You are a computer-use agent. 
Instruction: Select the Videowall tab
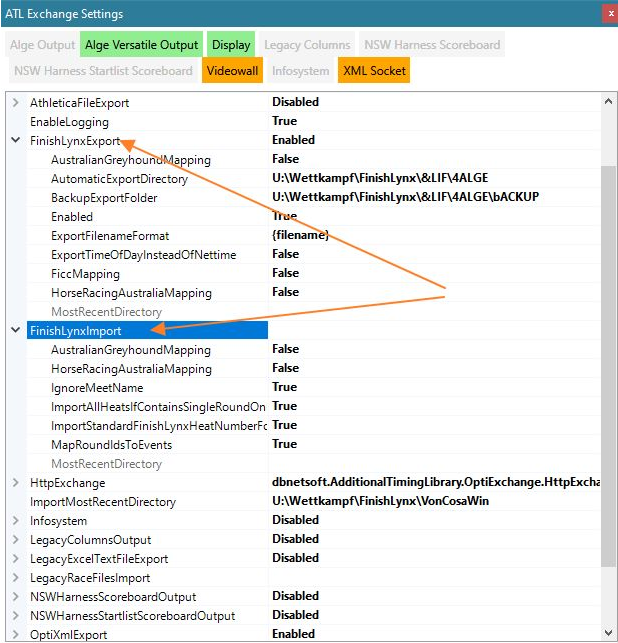(x=233, y=71)
